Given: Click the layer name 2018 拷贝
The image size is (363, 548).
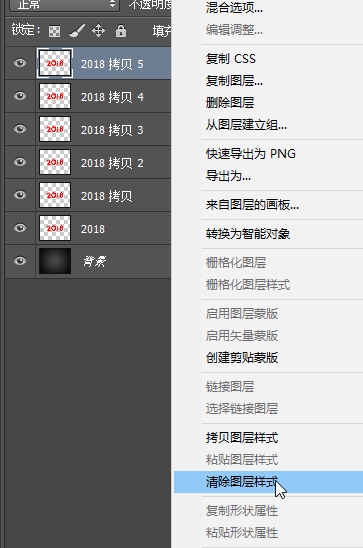Looking at the screenshot, I should point(107,196).
